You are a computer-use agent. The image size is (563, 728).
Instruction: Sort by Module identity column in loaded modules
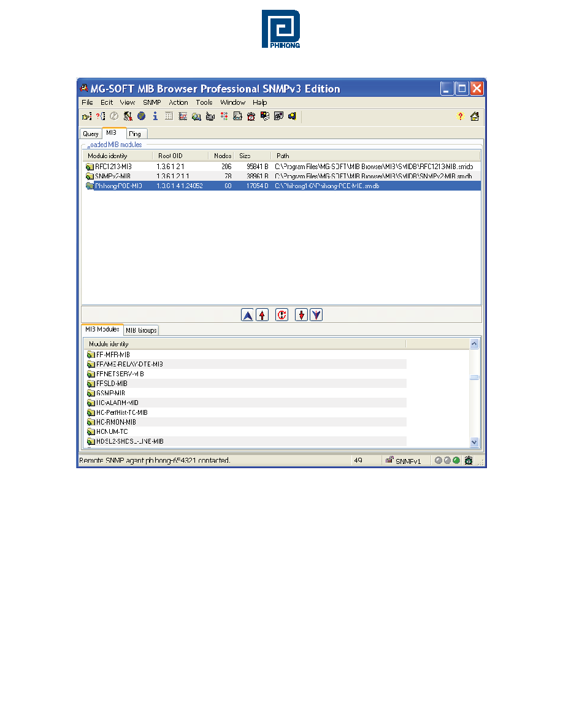[118, 156]
